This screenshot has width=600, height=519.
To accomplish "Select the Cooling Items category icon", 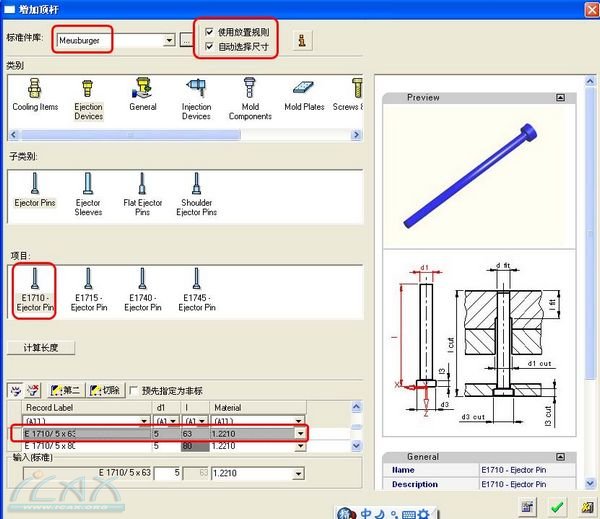I will tap(35, 99).
